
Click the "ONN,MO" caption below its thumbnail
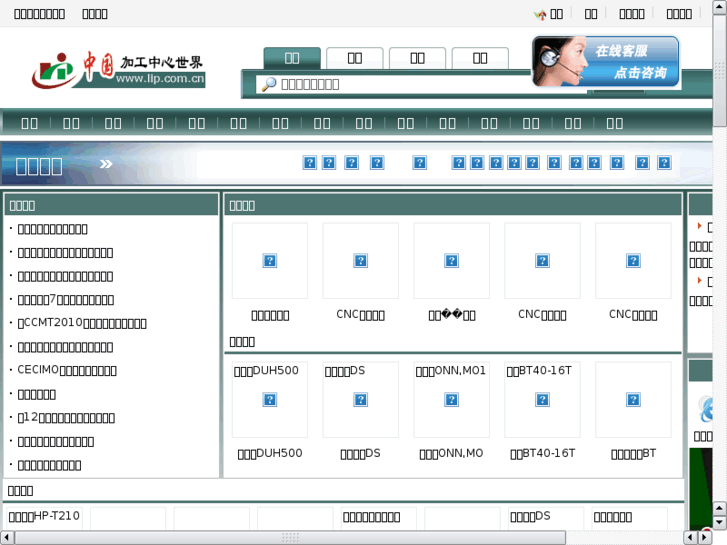click(451, 453)
